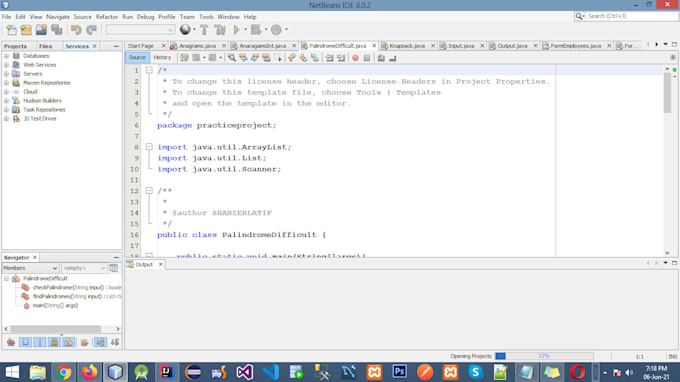Click the green Run Project icon

[236, 29]
